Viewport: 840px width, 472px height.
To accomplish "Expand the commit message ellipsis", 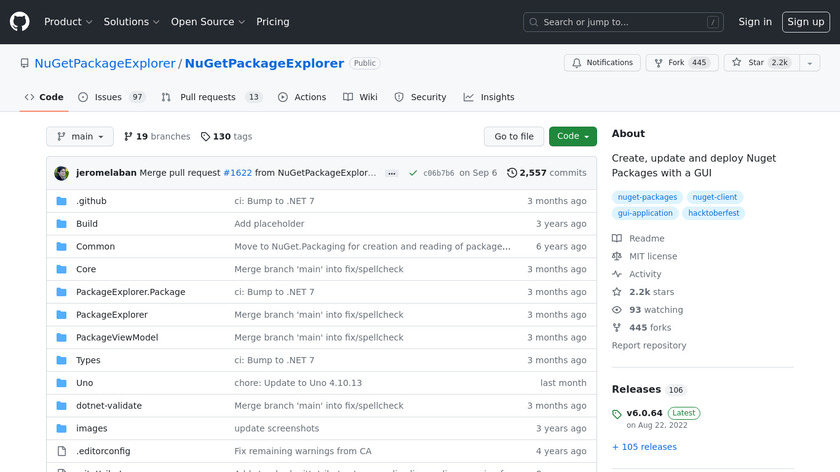I will 392,174.
